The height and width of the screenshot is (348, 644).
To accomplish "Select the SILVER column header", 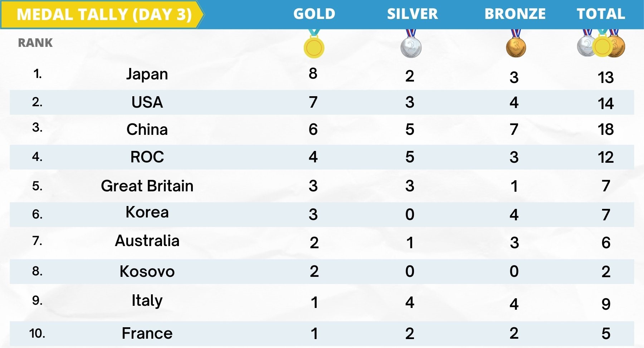I will point(412,14).
